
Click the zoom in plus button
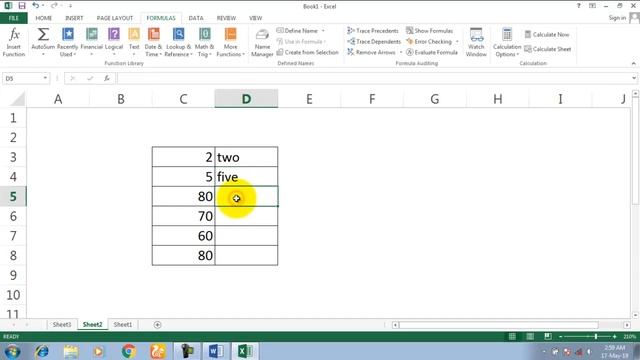click(x=614, y=336)
